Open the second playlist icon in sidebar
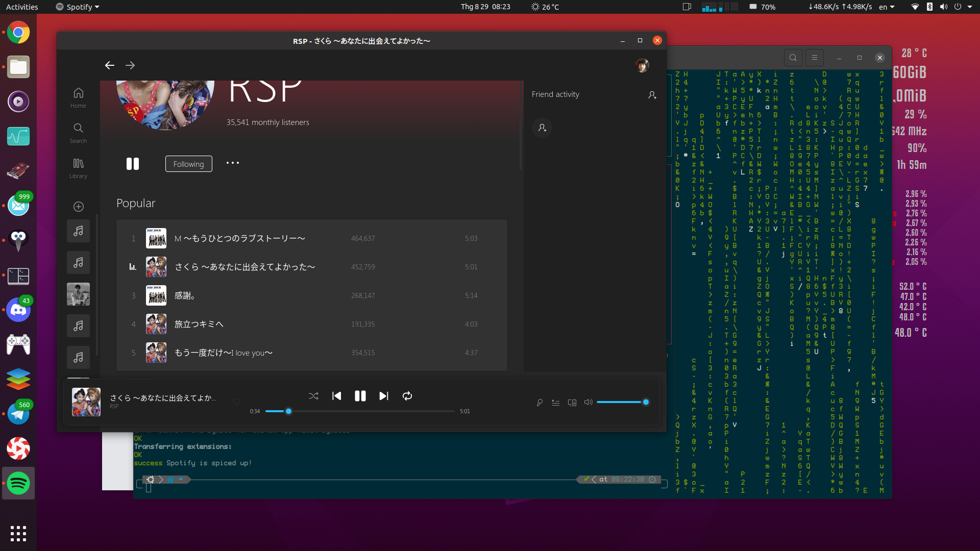Viewport: 980px width, 551px height. [x=78, y=263]
